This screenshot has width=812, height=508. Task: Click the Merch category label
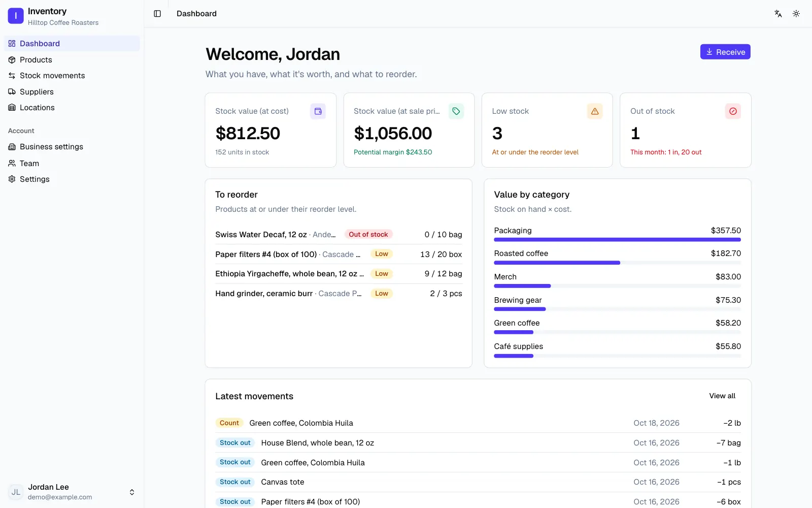tap(505, 277)
